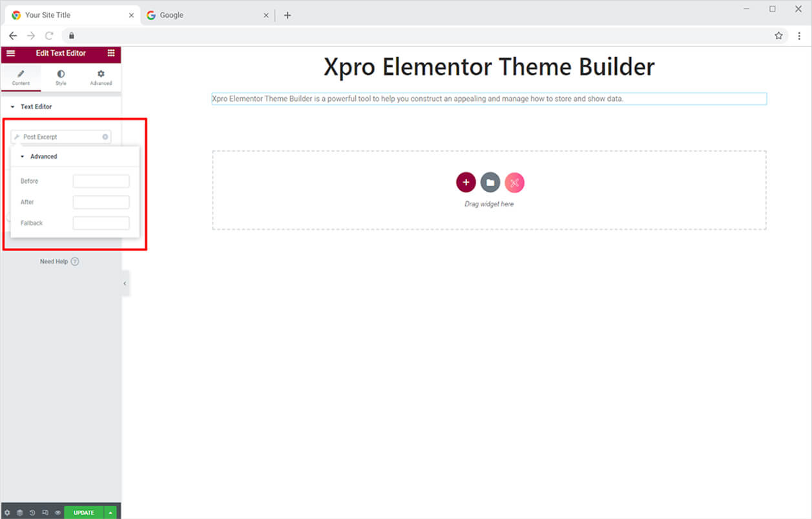Open the widgets grid panel
The image size is (812, 519).
(x=111, y=53)
